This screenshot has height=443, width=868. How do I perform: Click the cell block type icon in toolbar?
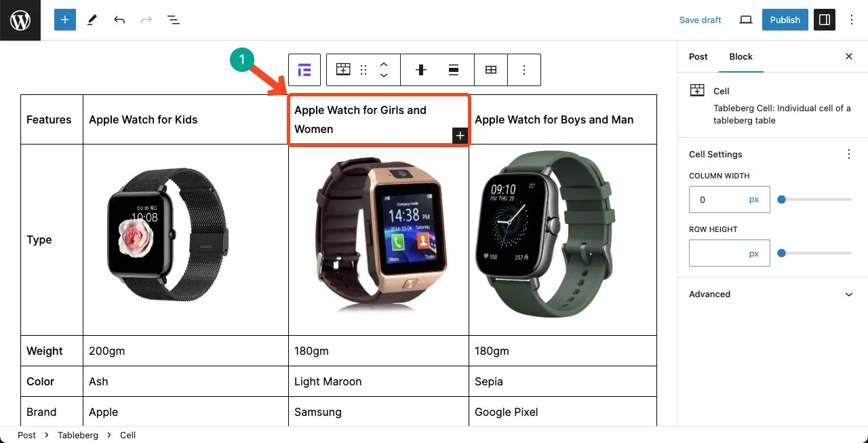pyautogui.click(x=344, y=70)
